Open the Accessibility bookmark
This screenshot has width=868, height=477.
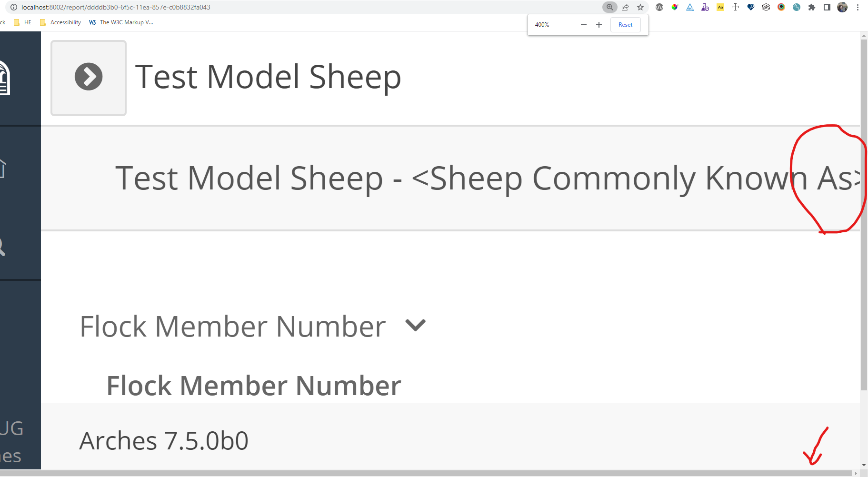tap(60, 22)
